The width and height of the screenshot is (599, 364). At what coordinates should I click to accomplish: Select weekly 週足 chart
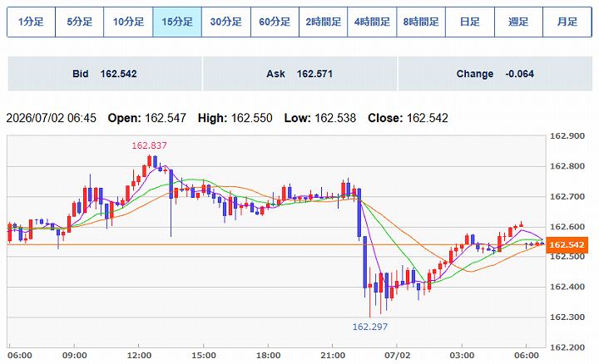[518, 22]
